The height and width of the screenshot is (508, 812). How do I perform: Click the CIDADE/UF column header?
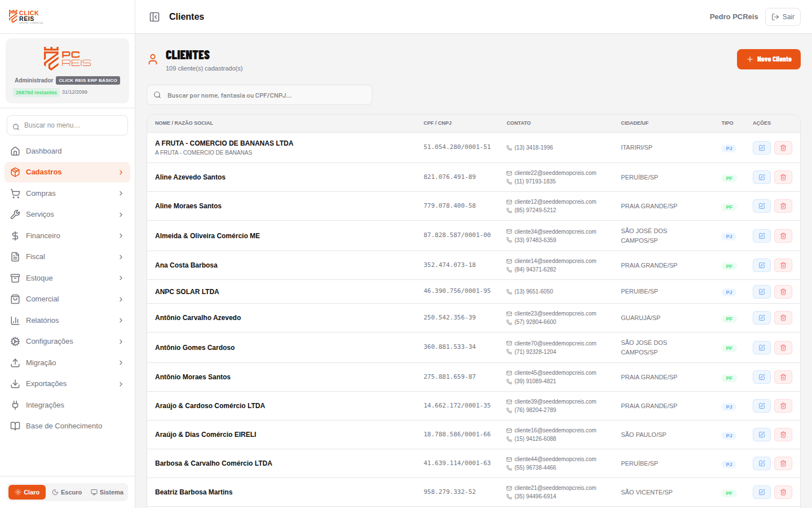click(x=635, y=123)
